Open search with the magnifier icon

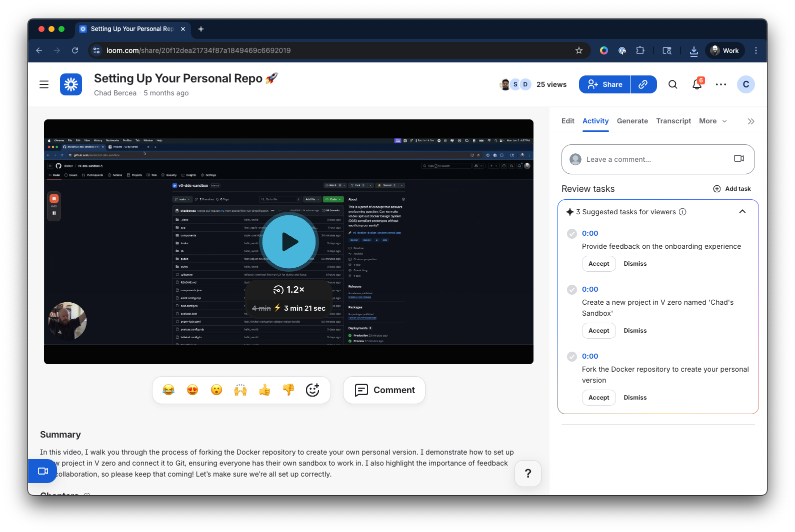pyautogui.click(x=673, y=84)
